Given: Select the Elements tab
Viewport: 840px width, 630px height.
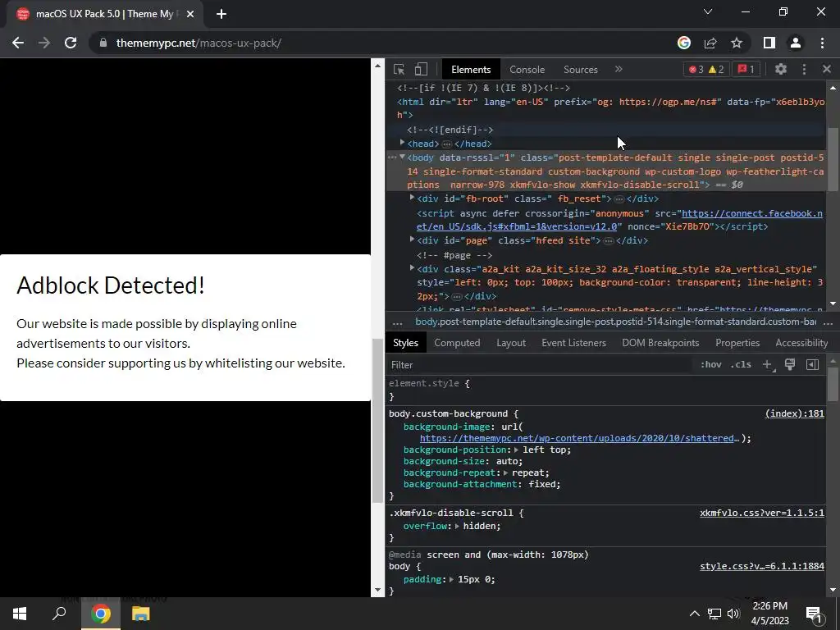Looking at the screenshot, I should coord(471,70).
